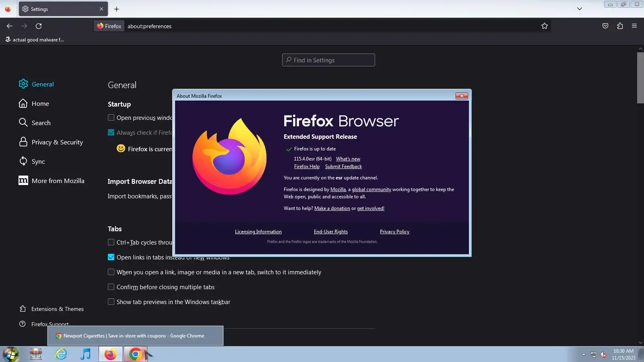Open the Privacy Policy link
This screenshot has width=644, height=362.
394,232
